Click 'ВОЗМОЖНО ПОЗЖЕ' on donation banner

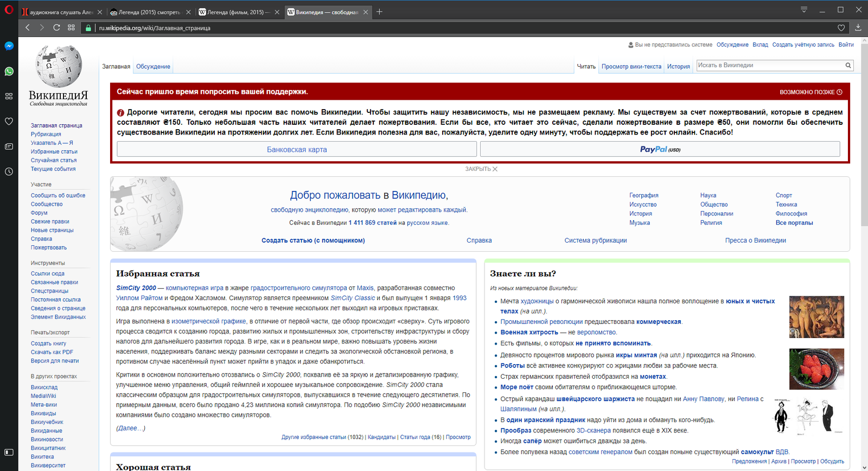(x=810, y=92)
